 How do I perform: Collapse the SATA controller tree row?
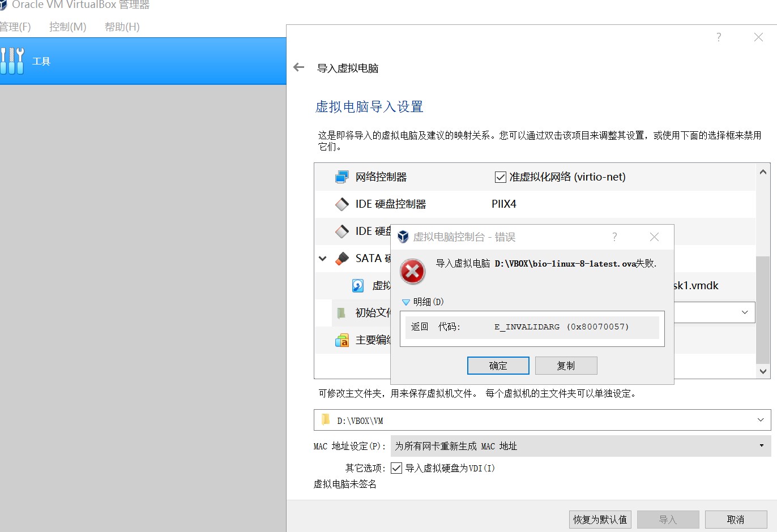323,259
